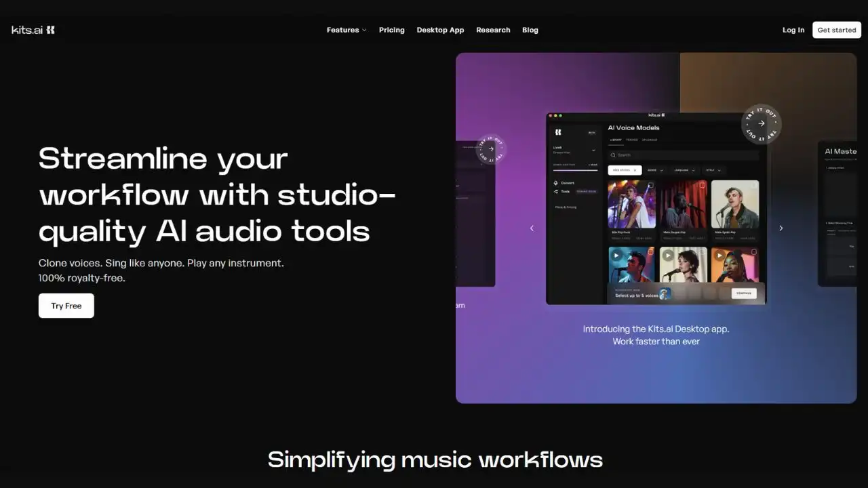The height and width of the screenshot is (488, 868).
Task: Go to previous carousel slide arrow
Action: click(532, 228)
